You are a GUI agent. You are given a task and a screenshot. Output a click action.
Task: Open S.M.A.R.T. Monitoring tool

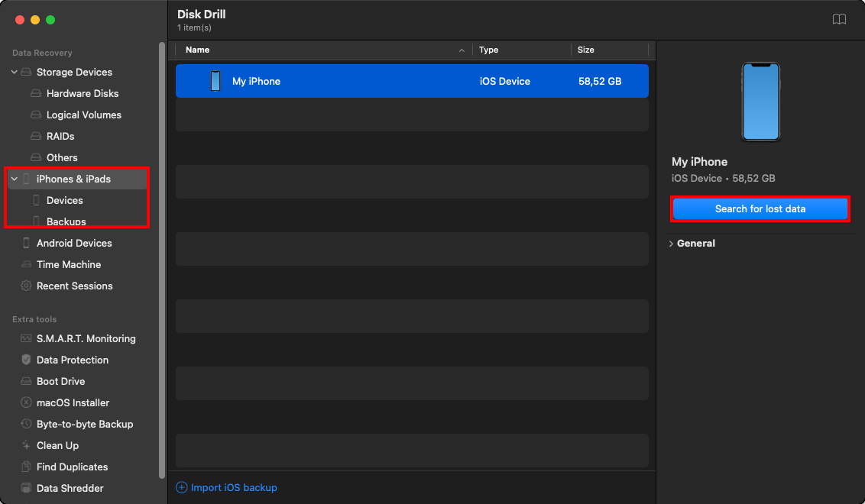(x=86, y=338)
